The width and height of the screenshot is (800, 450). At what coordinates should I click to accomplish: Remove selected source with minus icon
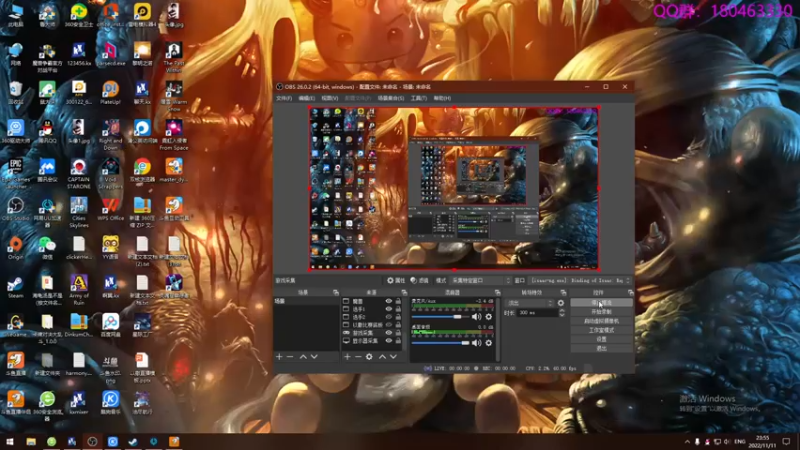tap(358, 357)
